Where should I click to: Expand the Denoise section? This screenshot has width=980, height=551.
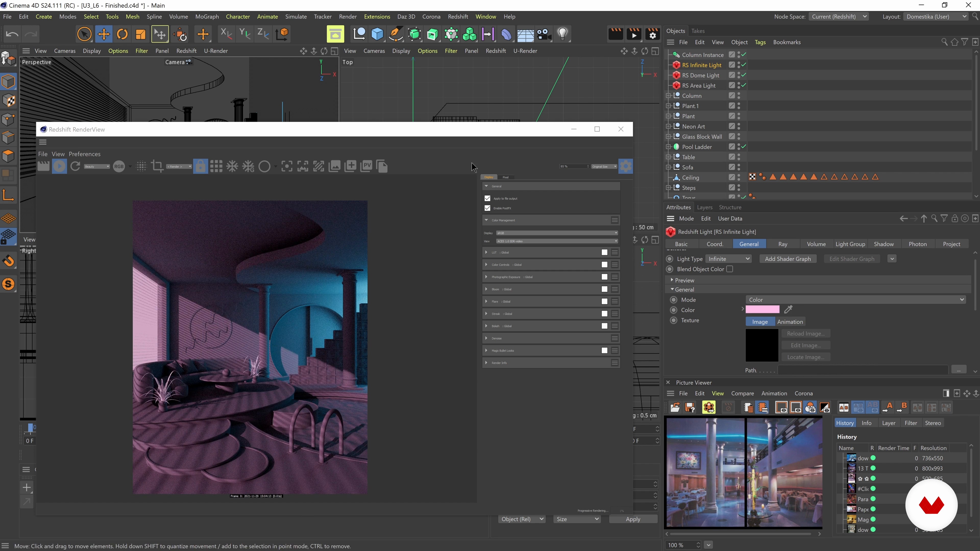(x=486, y=339)
